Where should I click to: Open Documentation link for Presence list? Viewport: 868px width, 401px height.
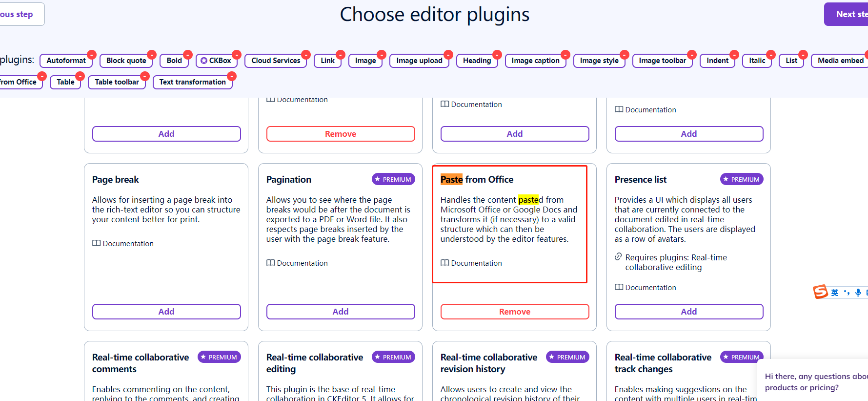(x=646, y=287)
